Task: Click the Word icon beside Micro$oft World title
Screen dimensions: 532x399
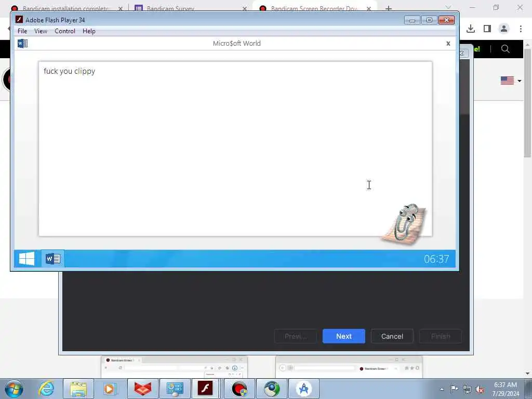Action: pyautogui.click(x=22, y=44)
